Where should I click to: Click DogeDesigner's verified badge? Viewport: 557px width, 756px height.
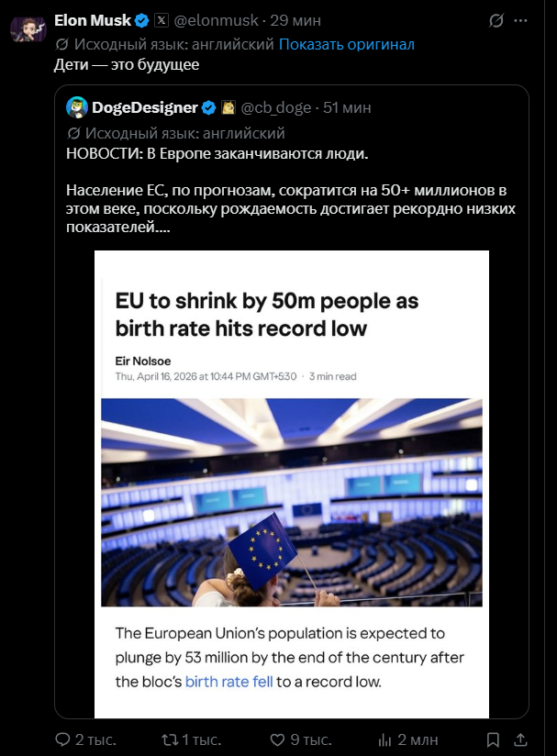pyautogui.click(x=209, y=108)
